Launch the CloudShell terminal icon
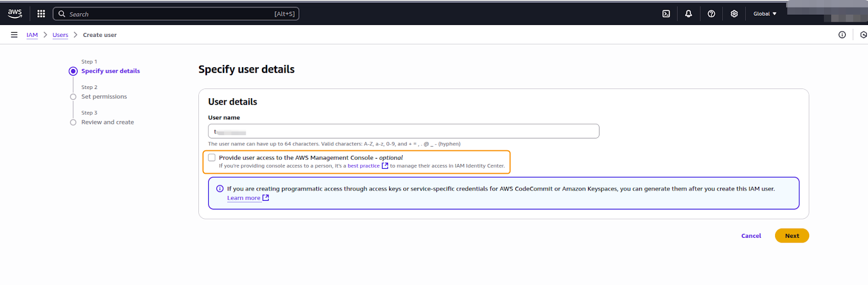This screenshot has height=285, width=868. point(666,14)
